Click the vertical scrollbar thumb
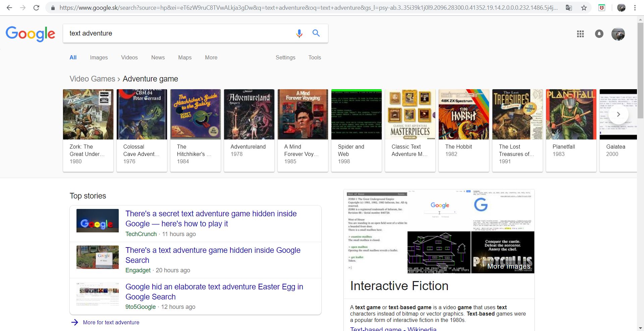 [x=640, y=71]
